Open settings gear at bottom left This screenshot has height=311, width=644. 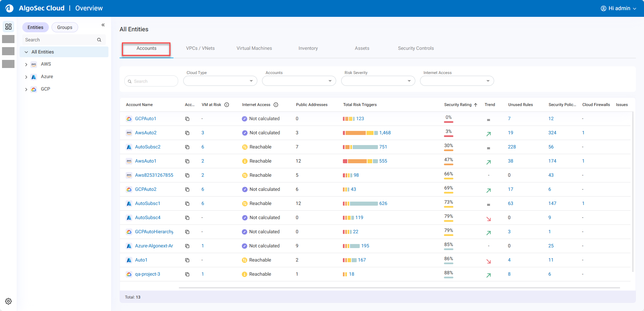coord(8,301)
